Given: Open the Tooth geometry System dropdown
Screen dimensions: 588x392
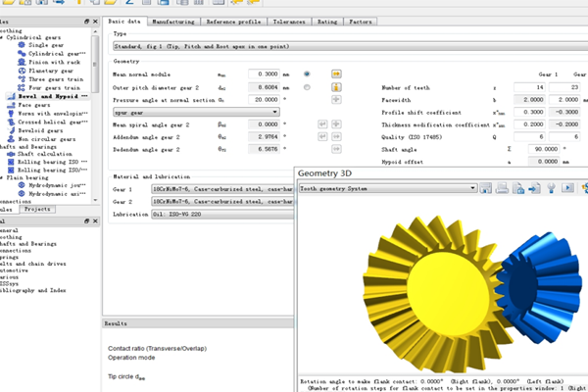Looking at the screenshot, I should (388, 189).
